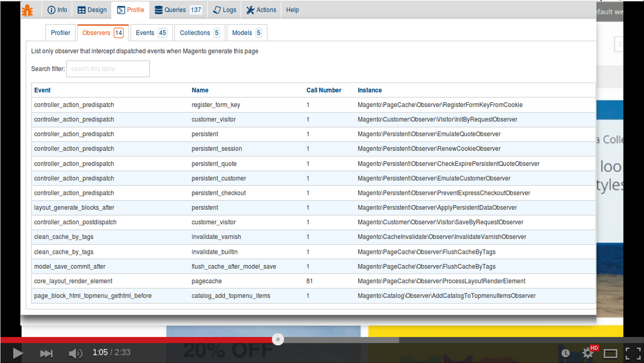The width and height of the screenshot is (644, 363).
Task: Open the Logs tab
Action: click(x=224, y=10)
